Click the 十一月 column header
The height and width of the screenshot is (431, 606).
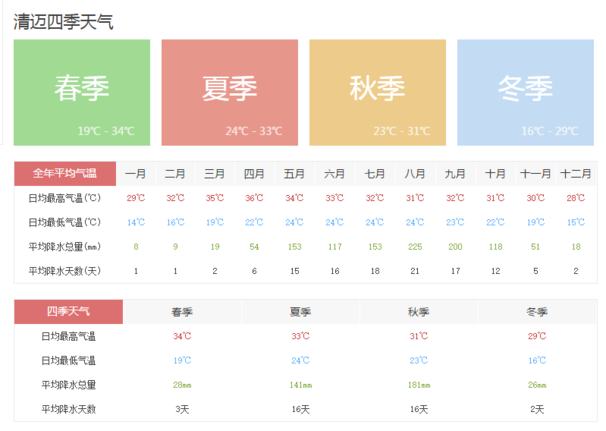(535, 174)
